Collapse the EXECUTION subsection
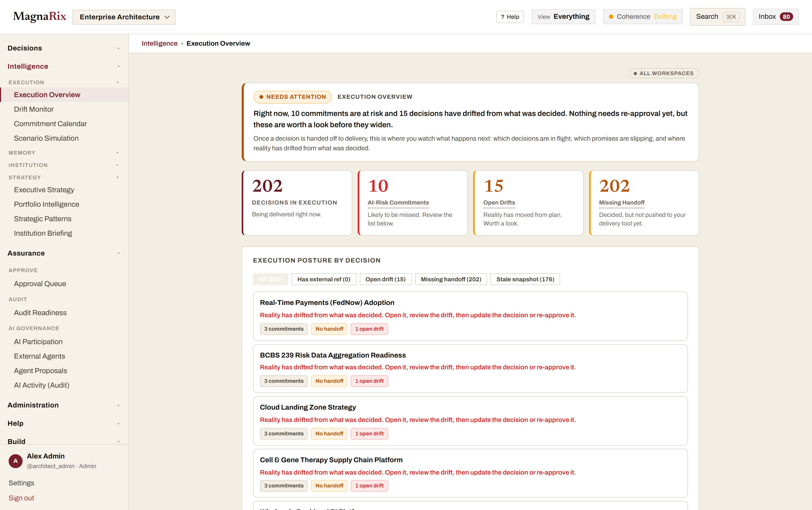Screen dimensions: 812x510 pyautogui.click(x=64, y=82)
